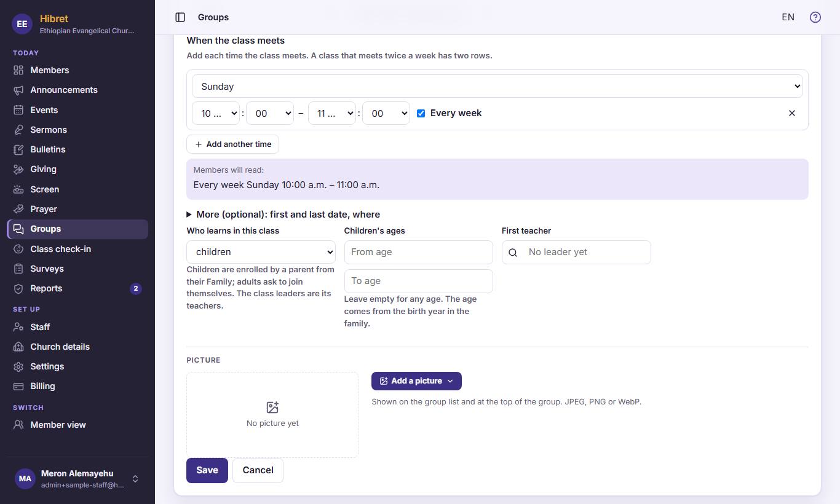Screen dimensions: 840x504
Task: Click the Bulletins icon
Action: 18,149
